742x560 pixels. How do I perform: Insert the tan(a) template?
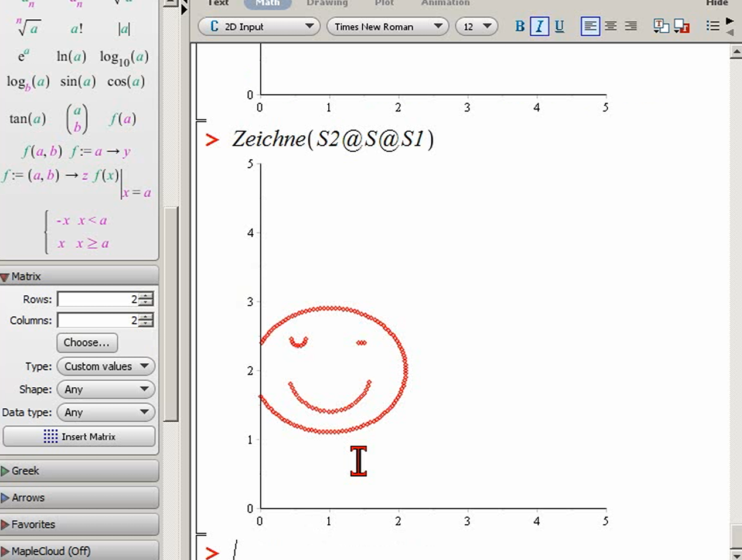[x=28, y=119]
